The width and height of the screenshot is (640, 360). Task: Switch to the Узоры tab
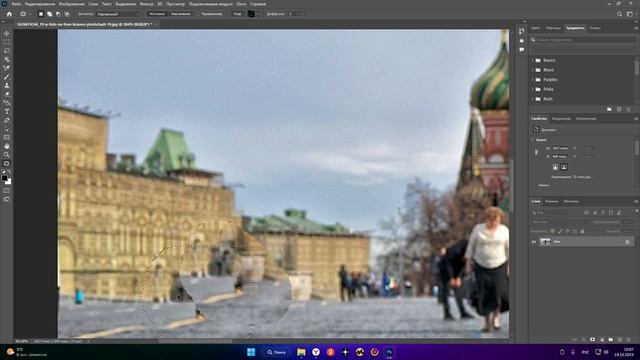(595, 28)
